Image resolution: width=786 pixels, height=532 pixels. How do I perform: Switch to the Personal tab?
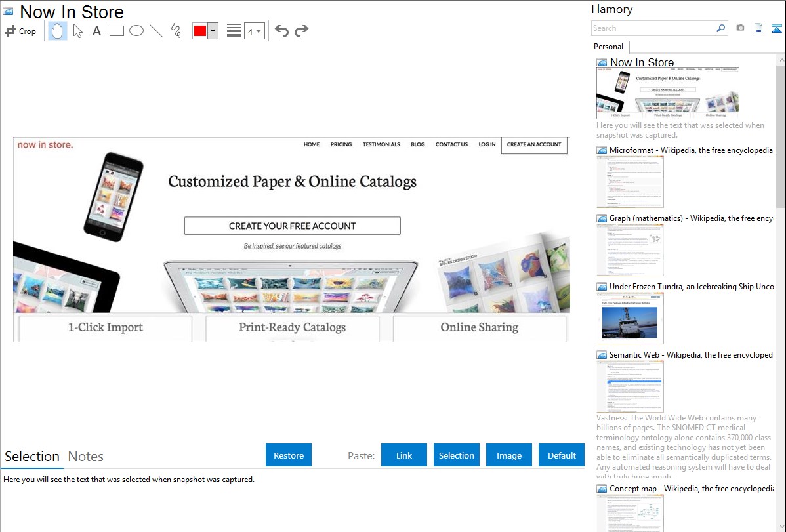pos(609,47)
